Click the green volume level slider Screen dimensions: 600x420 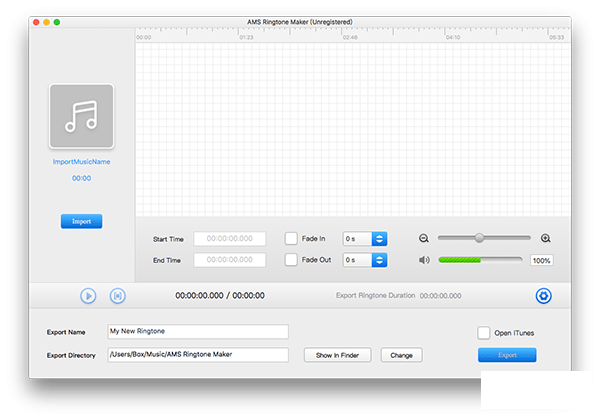(x=480, y=260)
